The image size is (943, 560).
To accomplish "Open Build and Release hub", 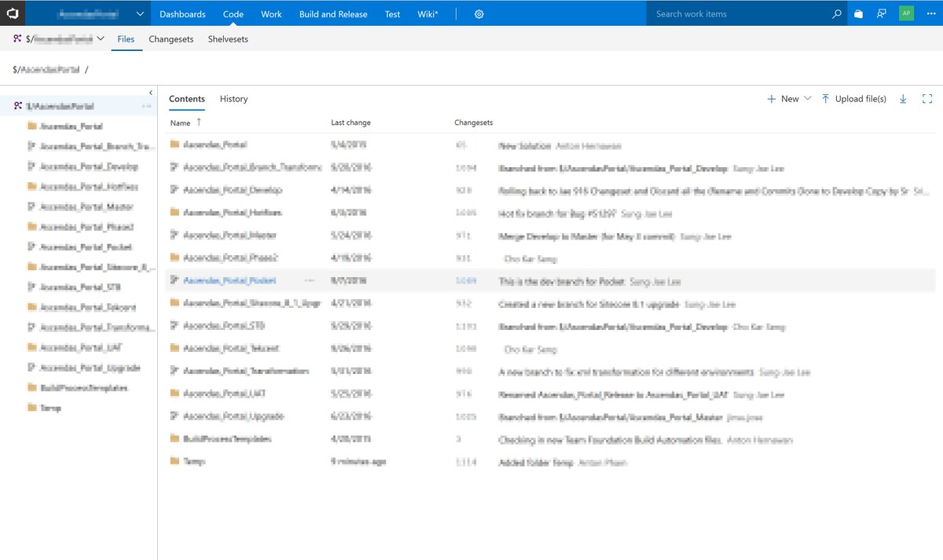I will (333, 14).
